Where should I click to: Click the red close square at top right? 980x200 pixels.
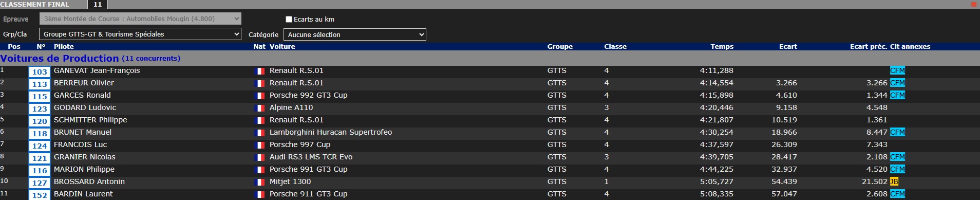click(973, 4)
